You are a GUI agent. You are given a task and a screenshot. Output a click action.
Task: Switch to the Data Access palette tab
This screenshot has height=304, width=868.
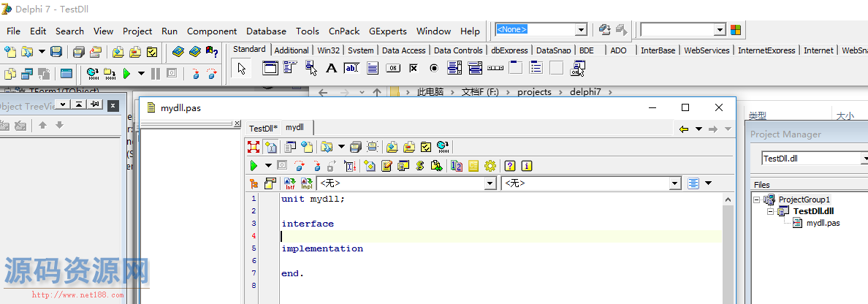tap(403, 50)
